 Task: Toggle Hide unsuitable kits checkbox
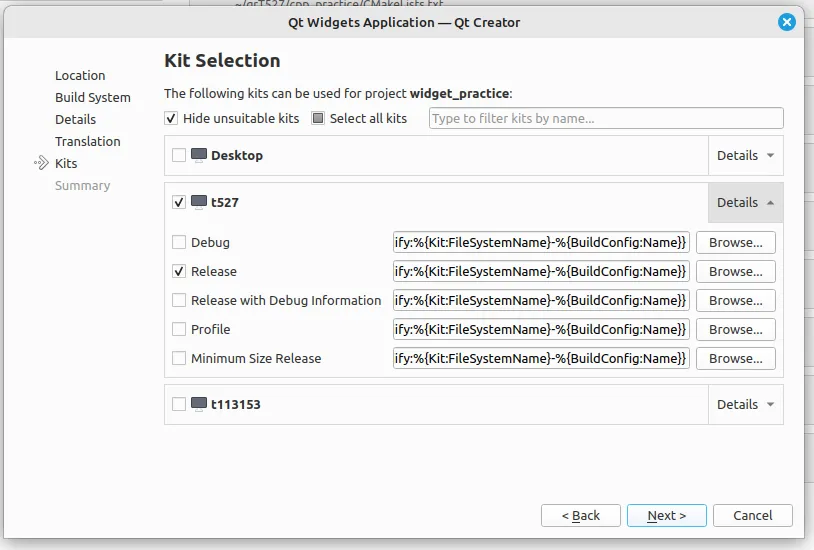tap(171, 118)
